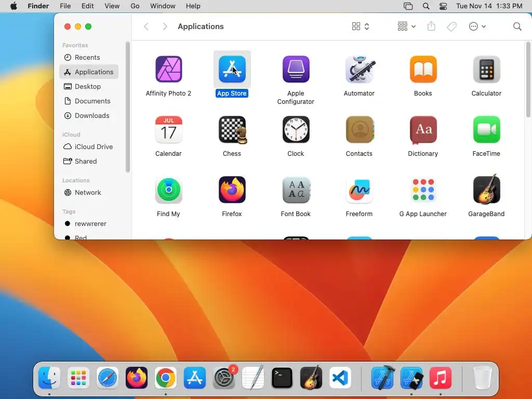Select the Clock app icon

[296, 129]
